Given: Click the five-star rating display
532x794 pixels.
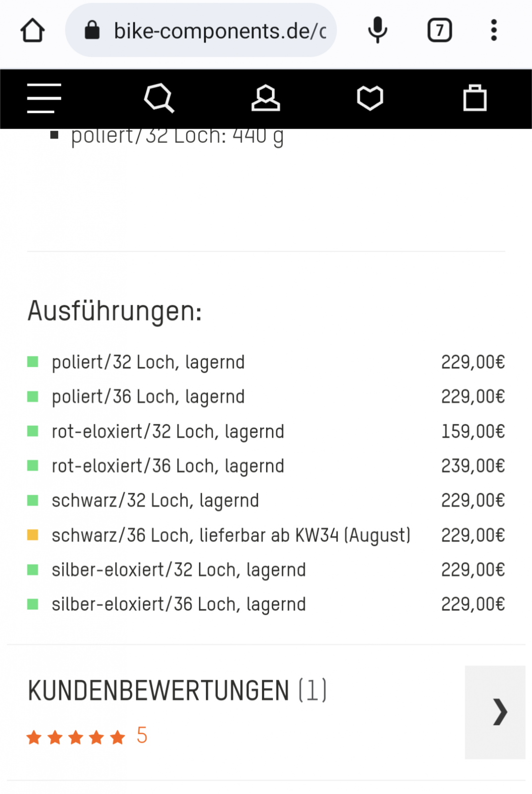Looking at the screenshot, I should pyautogui.click(x=76, y=737).
